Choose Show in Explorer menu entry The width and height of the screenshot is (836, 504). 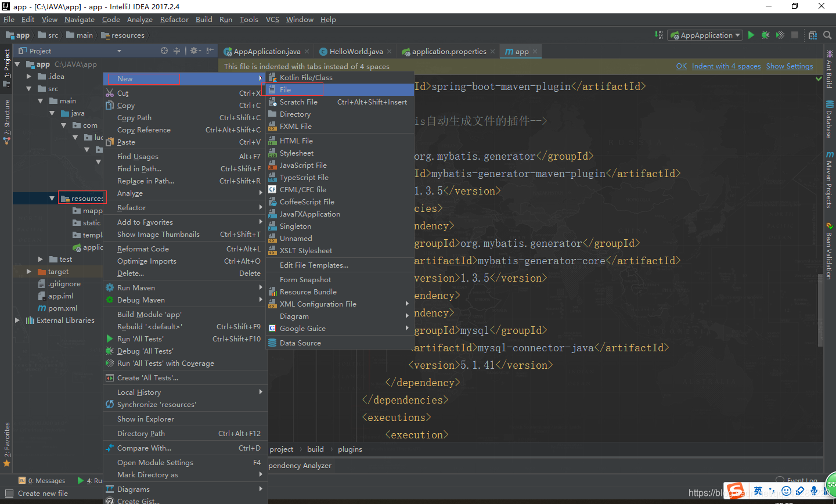[x=185, y=419]
